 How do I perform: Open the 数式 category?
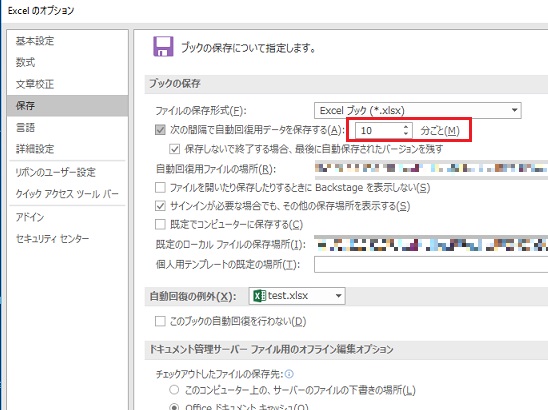tap(25, 63)
